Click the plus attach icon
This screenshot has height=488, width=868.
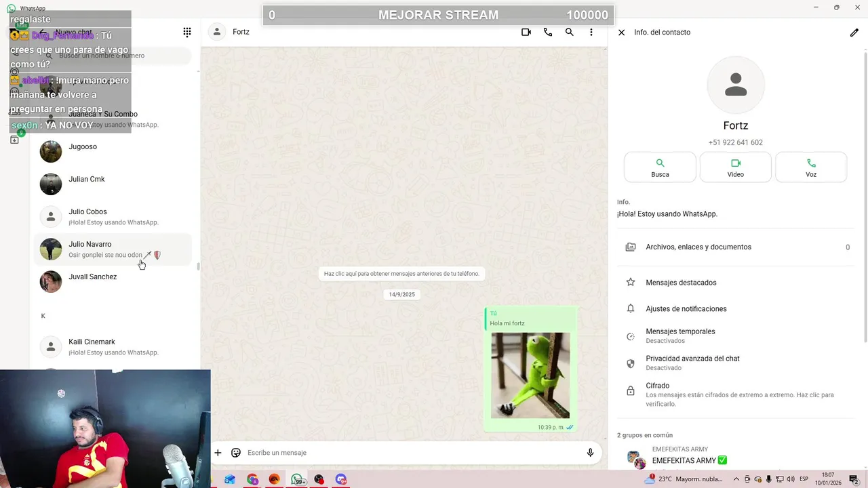(x=218, y=453)
